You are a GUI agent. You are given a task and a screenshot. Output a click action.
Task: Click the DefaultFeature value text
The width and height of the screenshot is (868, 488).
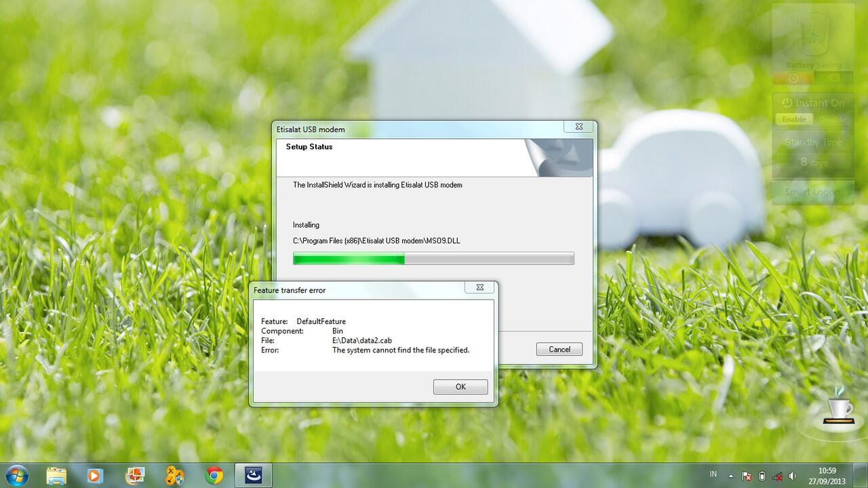[321, 321]
